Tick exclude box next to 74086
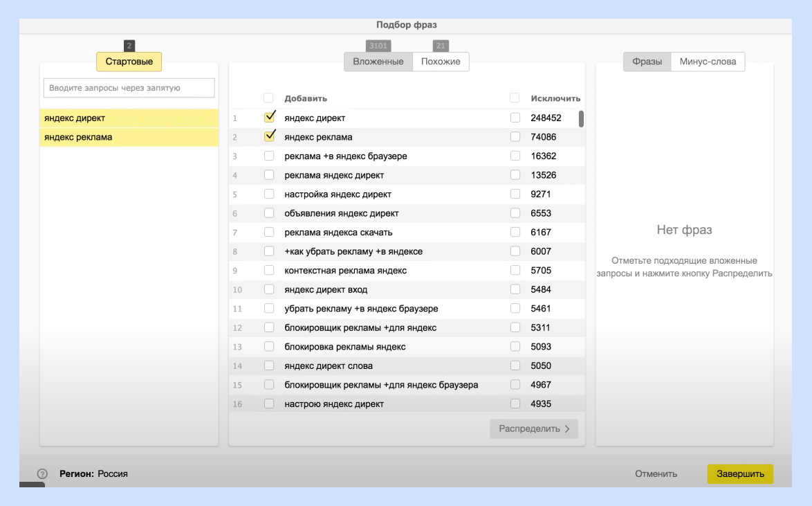 (515, 137)
